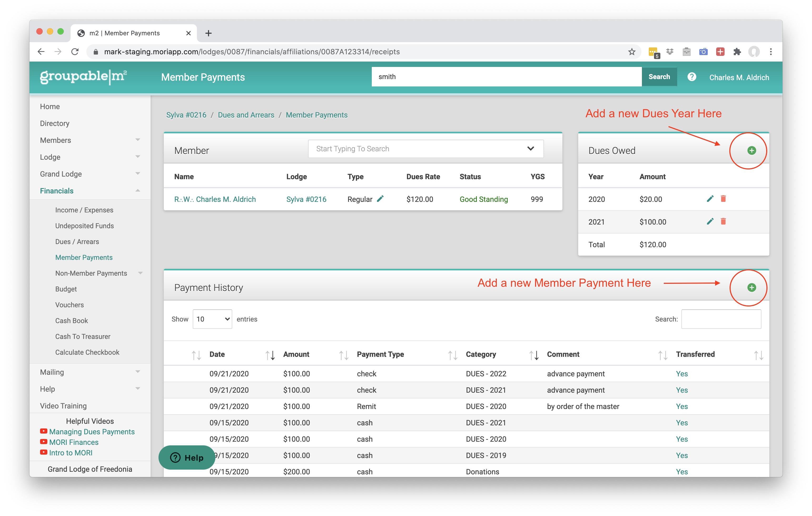
Task: Open the Budget page
Action: (66, 289)
